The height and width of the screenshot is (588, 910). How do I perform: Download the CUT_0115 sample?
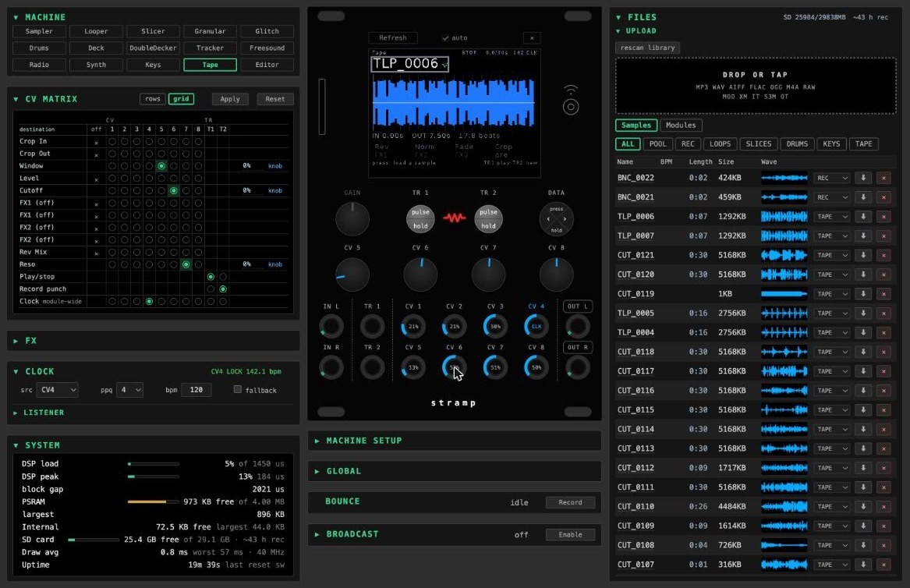pyautogui.click(x=863, y=409)
